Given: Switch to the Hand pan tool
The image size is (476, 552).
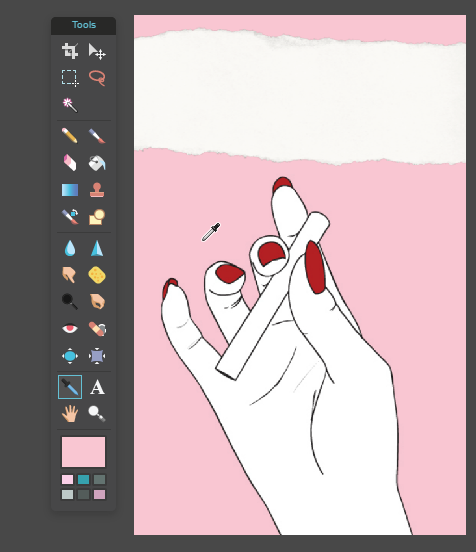Looking at the screenshot, I should [x=70, y=414].
